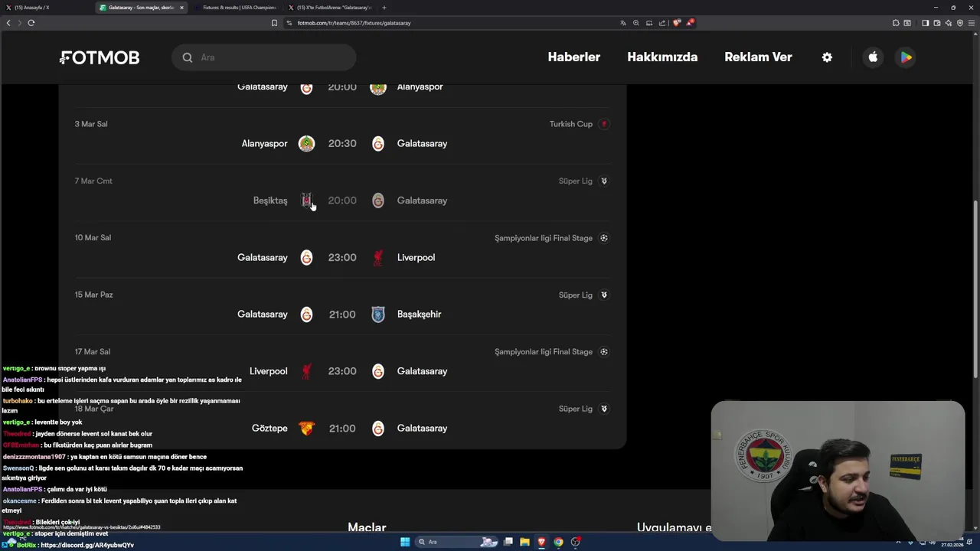The height and width of the screenshot is (551, 980).
Task: Open the translate page icon
Action: coord(623,23)
